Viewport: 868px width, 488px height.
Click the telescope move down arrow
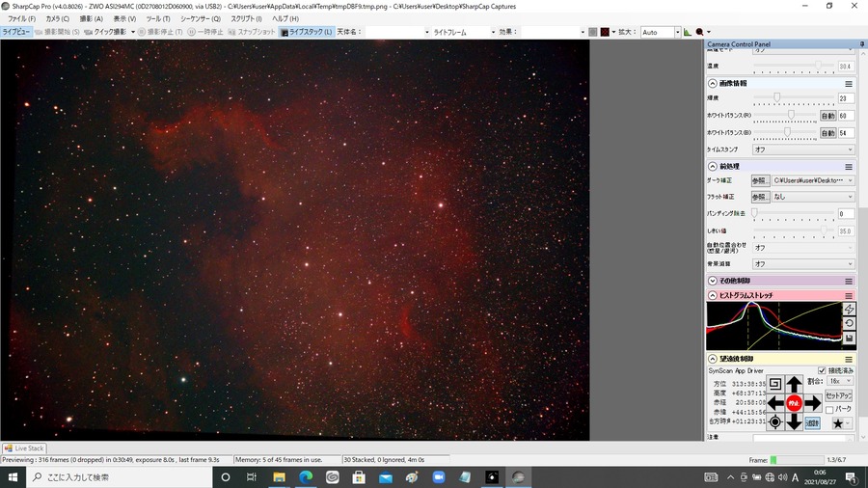794,422
